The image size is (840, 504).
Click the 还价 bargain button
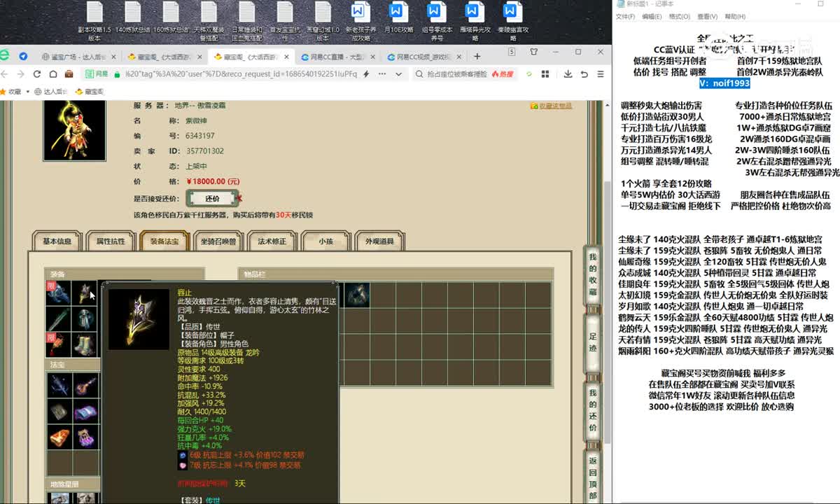tap(212, 199)
